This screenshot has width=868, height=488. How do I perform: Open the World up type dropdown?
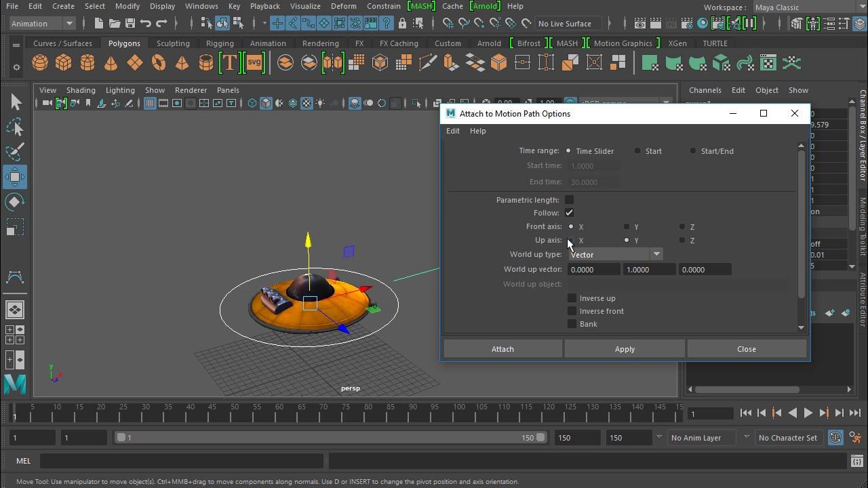[x=615, y=255]
